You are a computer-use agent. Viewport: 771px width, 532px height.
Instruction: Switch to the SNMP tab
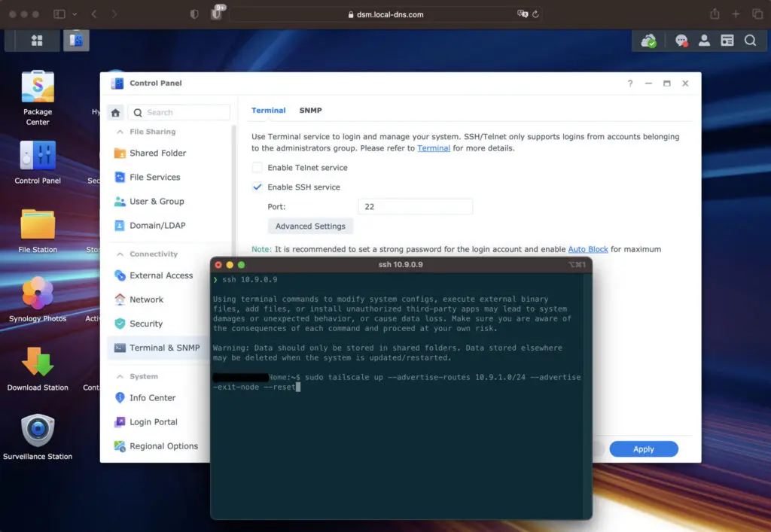[x=311, y=111]
